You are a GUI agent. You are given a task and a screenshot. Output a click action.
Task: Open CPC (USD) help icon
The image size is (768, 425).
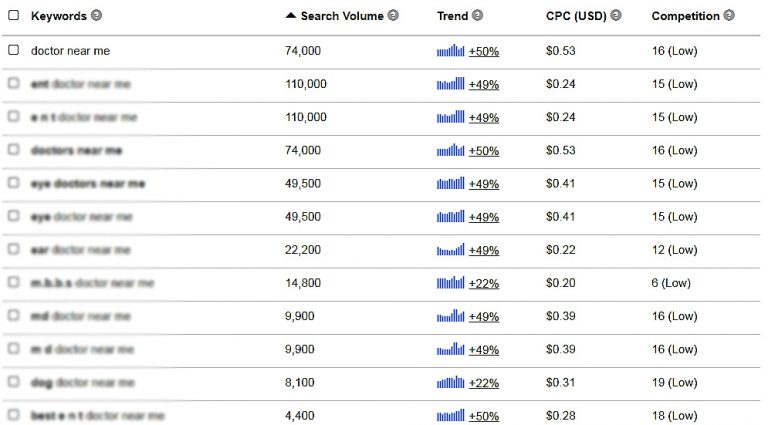[x=616, y=15]
